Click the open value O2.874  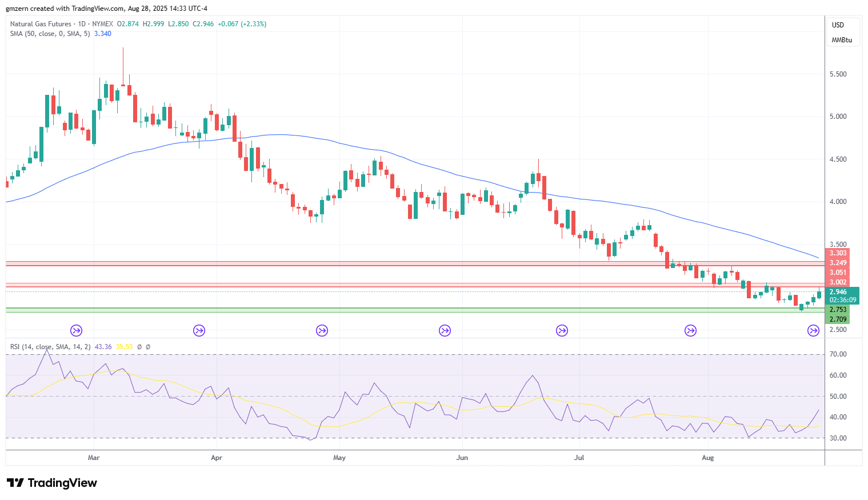(x=128, y=24)
